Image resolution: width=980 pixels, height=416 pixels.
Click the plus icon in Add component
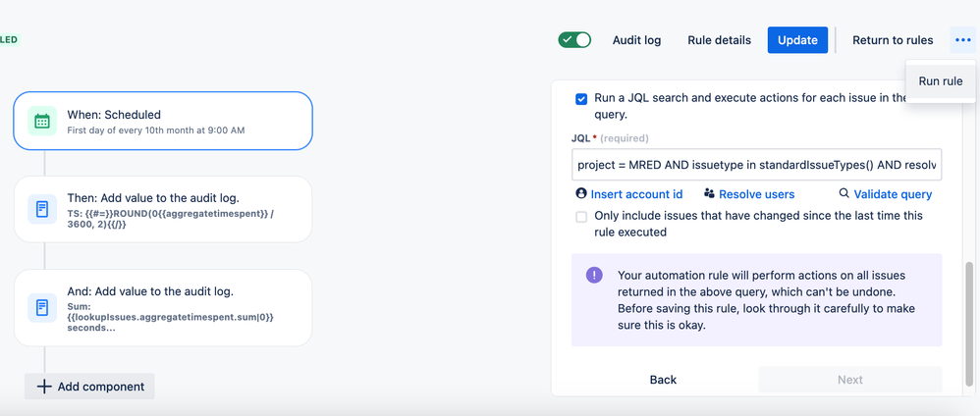click(x=44, y=387)
